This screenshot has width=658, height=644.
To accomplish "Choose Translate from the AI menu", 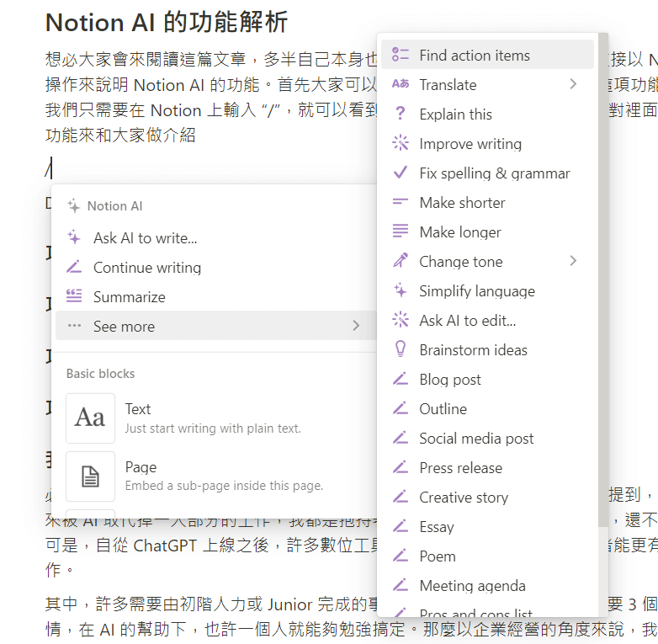I will point(488,84).
